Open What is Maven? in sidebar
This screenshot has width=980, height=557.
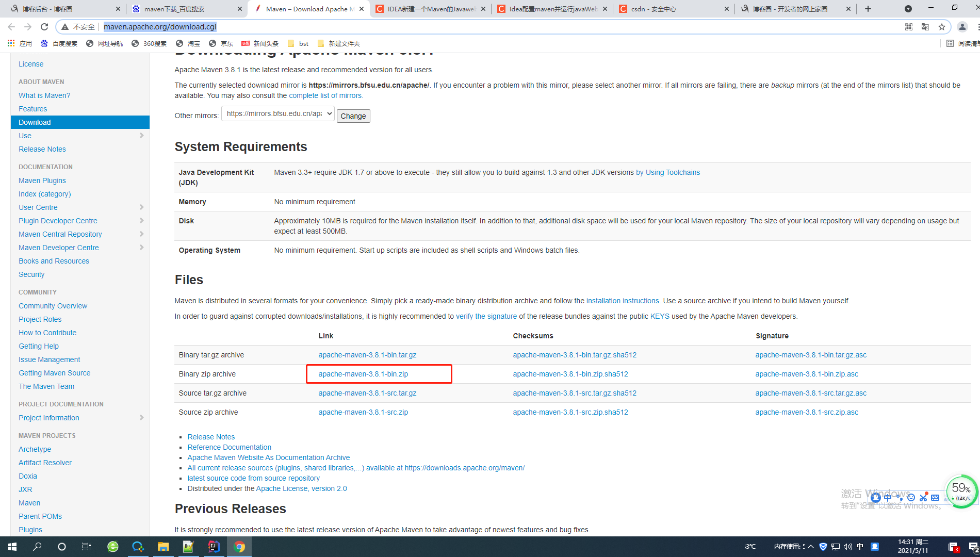point(44,95)
